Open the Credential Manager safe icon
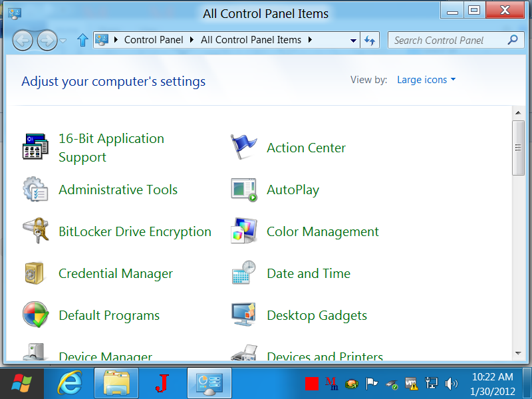 [x=36, y=273]
